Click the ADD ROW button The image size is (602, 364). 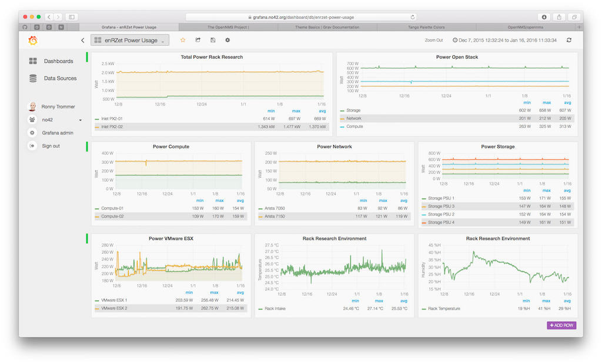[x=561, y=325]
